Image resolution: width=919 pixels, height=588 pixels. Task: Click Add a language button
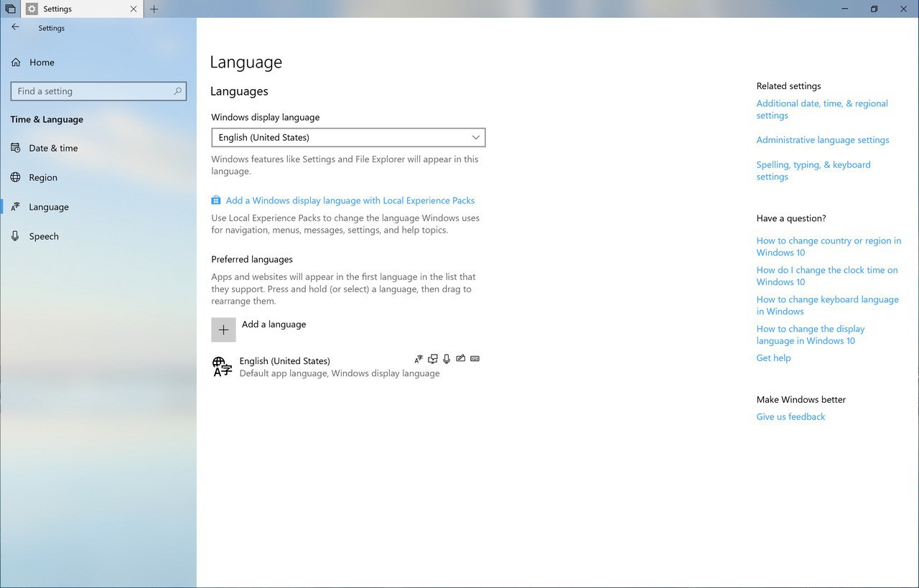click(x=259, y=330)
